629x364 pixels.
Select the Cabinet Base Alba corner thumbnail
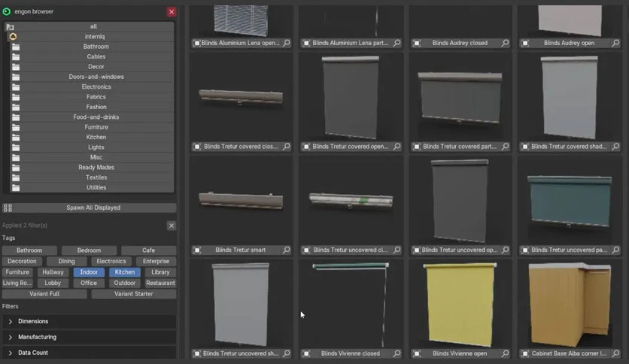point(570,305)
